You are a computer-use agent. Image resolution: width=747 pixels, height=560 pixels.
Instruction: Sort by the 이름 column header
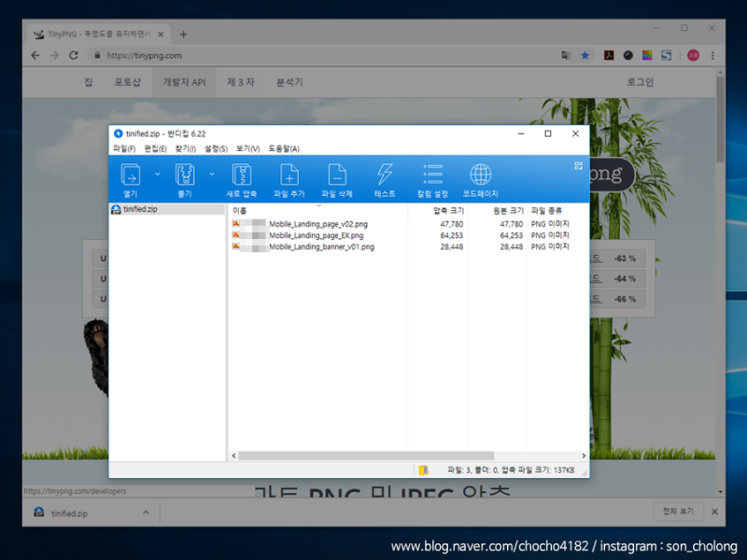pos(240,211)
